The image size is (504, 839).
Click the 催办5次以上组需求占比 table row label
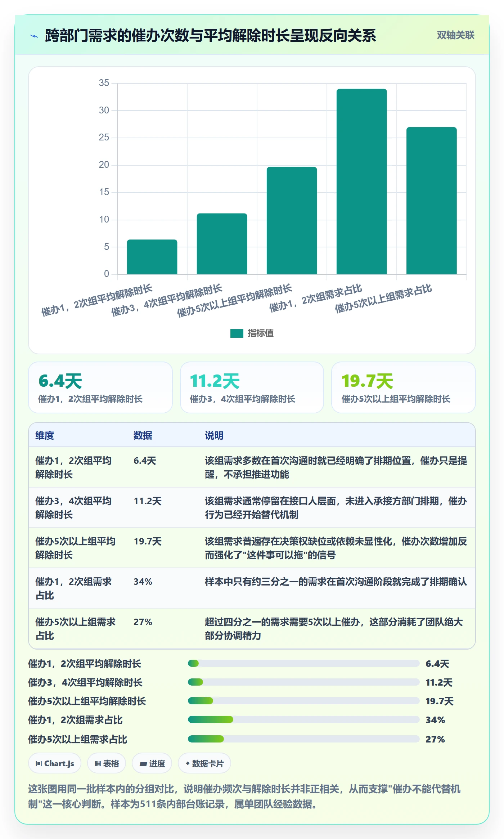click(76, 629)
